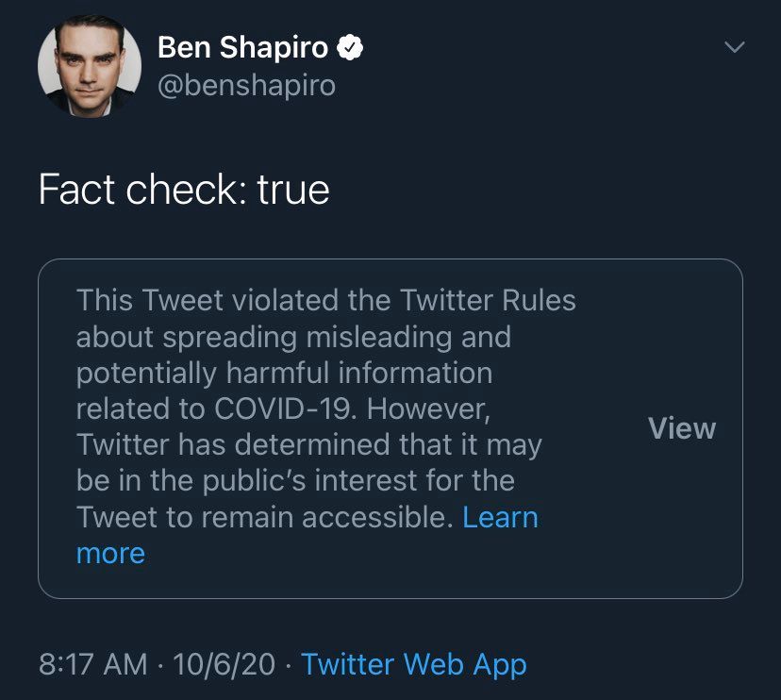
Task: Click Ben Shapiro's profile avatar
Action: point(89,67)
